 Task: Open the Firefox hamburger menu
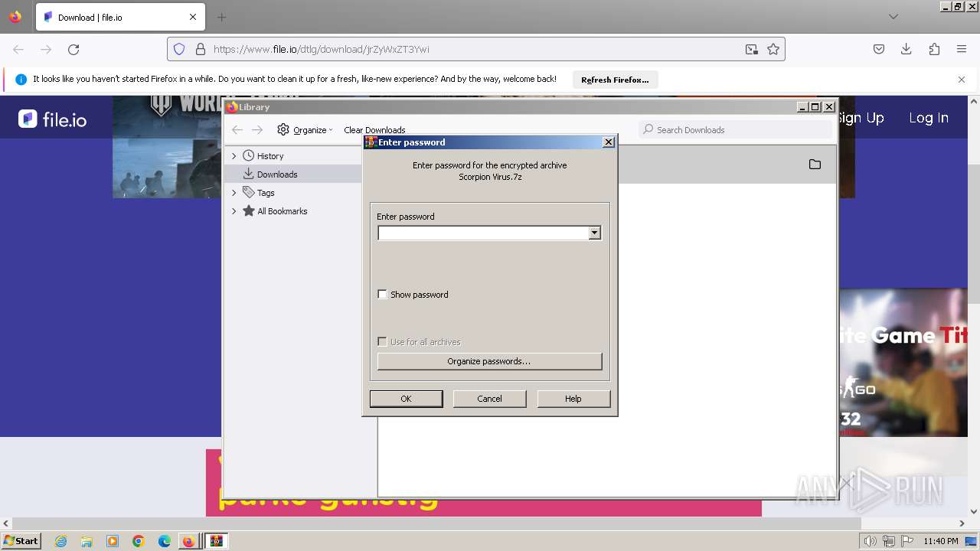click(962, 49)
